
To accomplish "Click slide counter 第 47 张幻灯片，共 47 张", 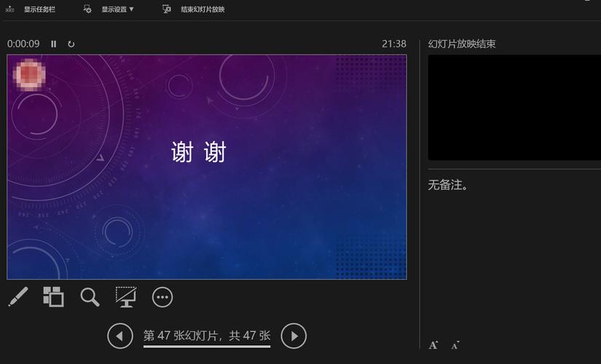I will (x=207, y=336).
